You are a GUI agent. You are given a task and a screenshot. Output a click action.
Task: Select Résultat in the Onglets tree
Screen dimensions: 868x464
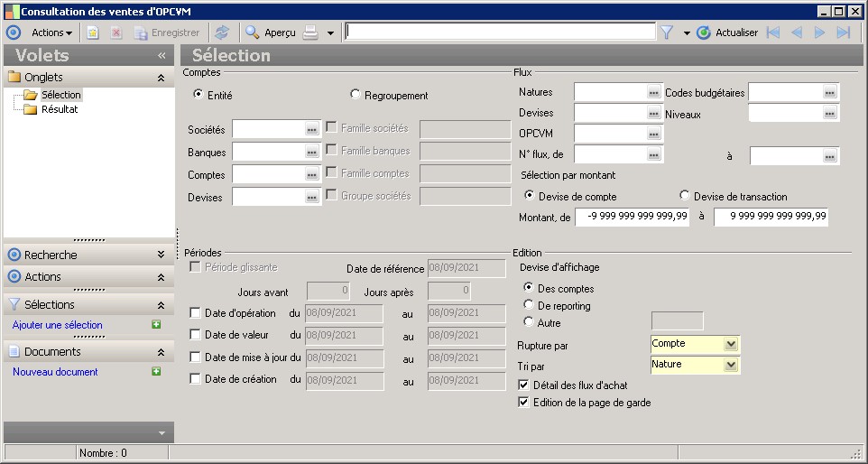tap(60, 109)
